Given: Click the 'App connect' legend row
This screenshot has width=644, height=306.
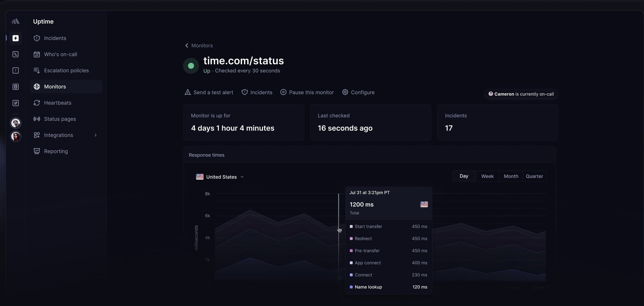Looking at the screenshot, I should pos(389,263).
